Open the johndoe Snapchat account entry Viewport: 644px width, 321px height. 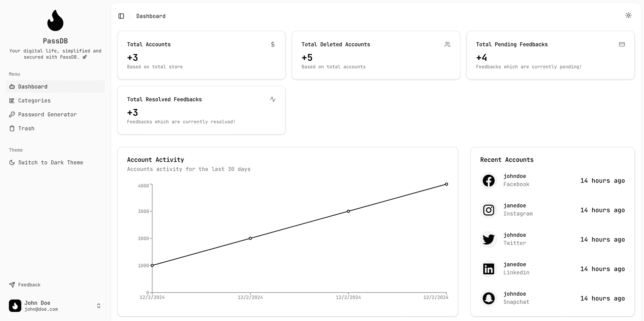(x=516, y=298)
